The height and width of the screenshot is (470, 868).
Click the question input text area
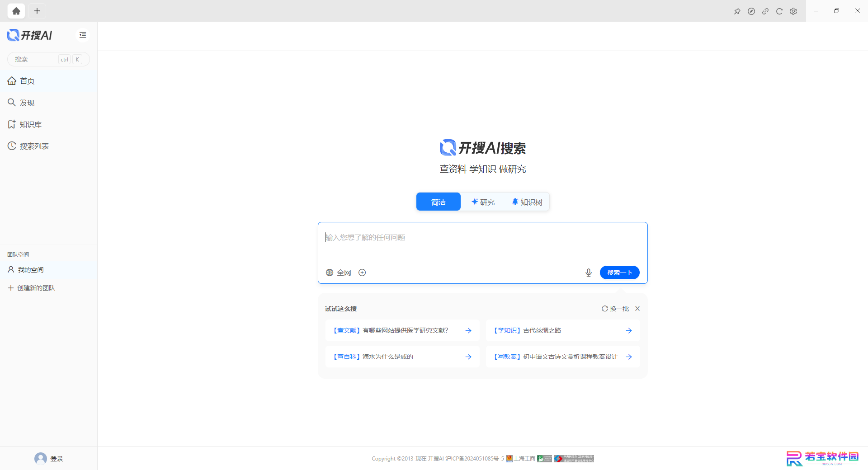coord(483,242)
